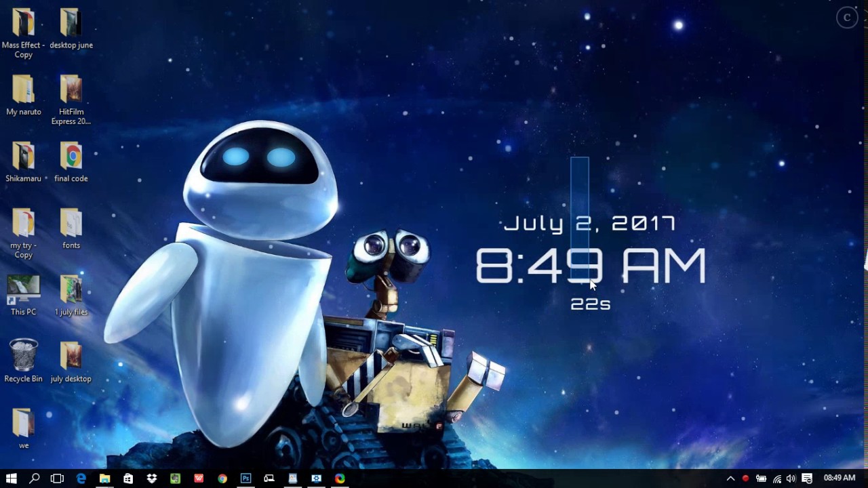868x488 pixels.
Task: Select the Shikamaru folder
Action: pos(23,163)
